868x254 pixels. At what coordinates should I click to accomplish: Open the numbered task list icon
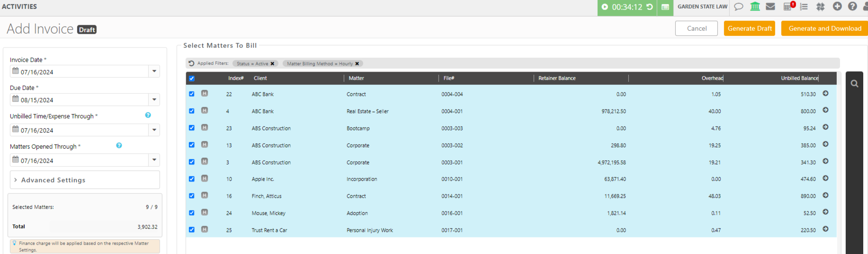(804, 7)
